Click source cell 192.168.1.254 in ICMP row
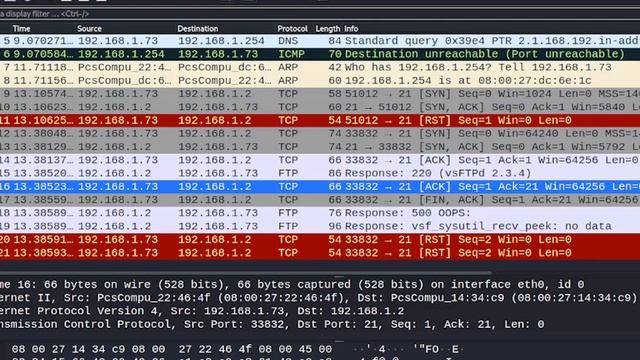This screenshot has width=640, height=360. coord(121,54)
